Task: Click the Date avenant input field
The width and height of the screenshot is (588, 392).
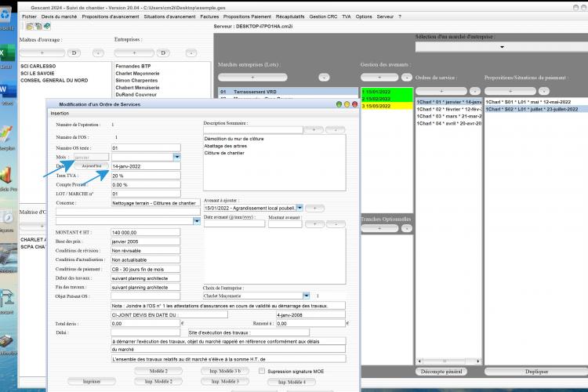Action: point(234,224)
